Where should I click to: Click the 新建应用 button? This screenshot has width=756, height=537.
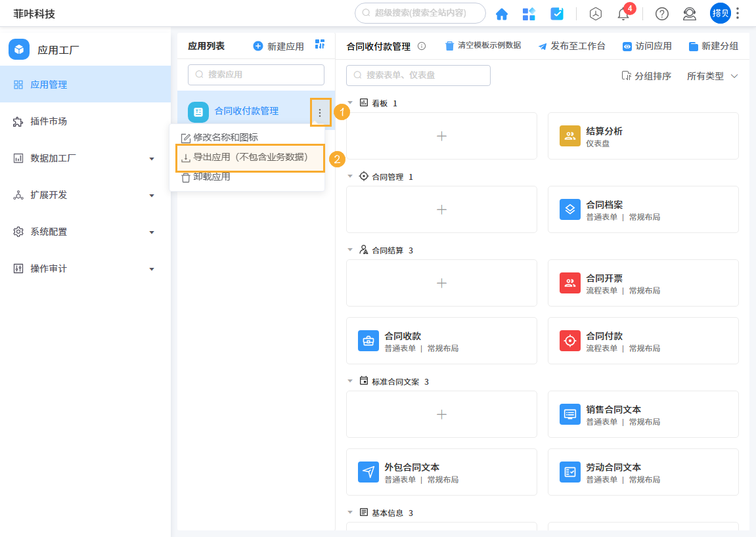pyautogui.click(x=278, y=45)
